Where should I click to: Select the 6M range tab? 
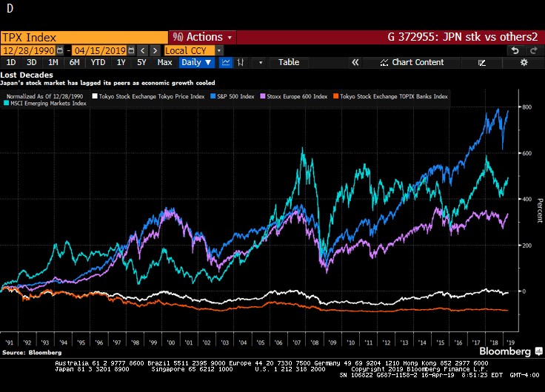pos(74,62)
